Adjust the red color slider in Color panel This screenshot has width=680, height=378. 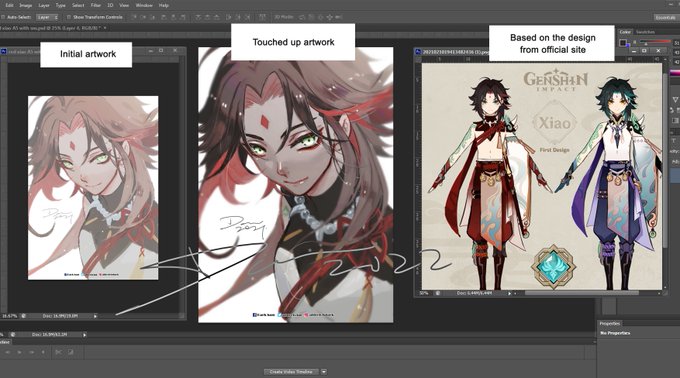click(x=657, y=42)
